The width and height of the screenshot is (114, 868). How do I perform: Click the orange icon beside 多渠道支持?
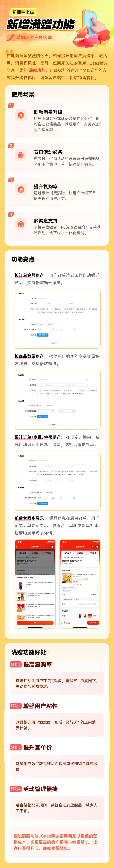click(x=21, y=224)
